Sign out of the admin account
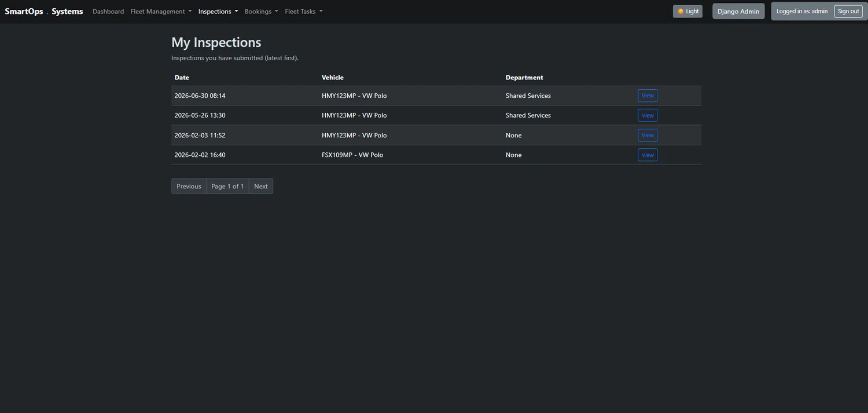 [848, 11]
